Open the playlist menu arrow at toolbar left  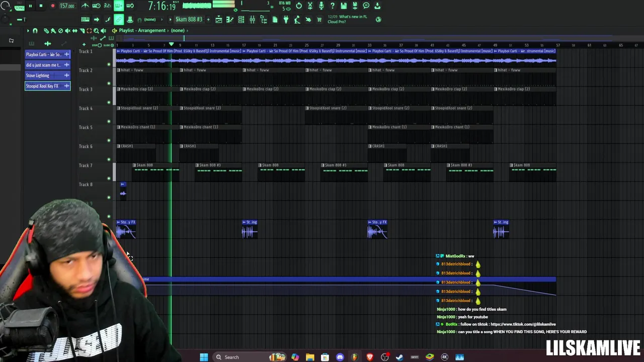click(28, 31)
